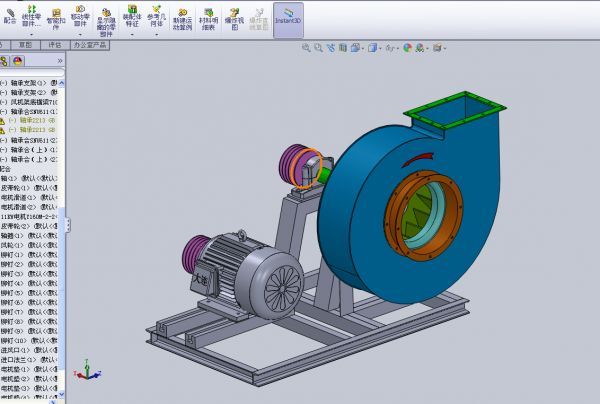This screenshot has width=600, height=404.
Task: Select 进风口<1> in the feature tree
Action: pos(29,350)
